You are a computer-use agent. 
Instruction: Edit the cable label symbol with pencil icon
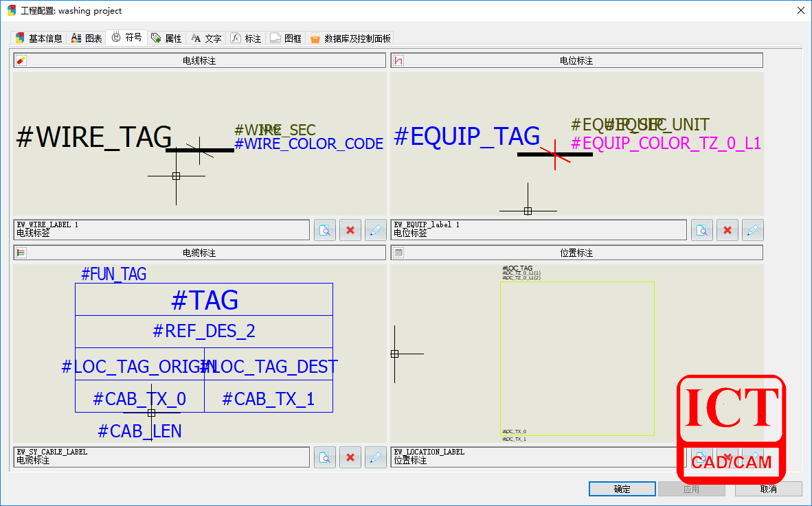click(x=375, y=457)
